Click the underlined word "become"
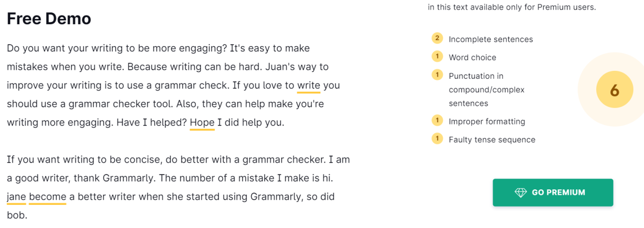 pyautogui.click(x=48, y=197)
